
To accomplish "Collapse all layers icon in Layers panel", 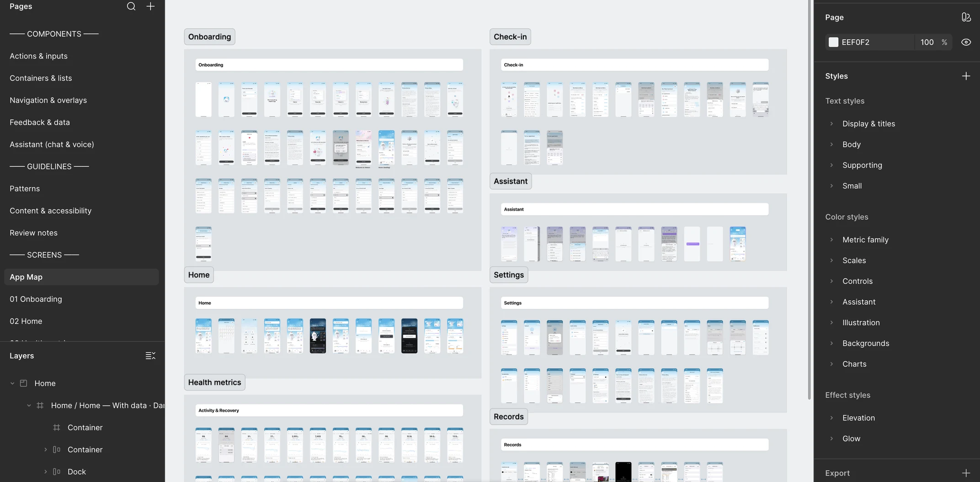I will pos(150,355).
